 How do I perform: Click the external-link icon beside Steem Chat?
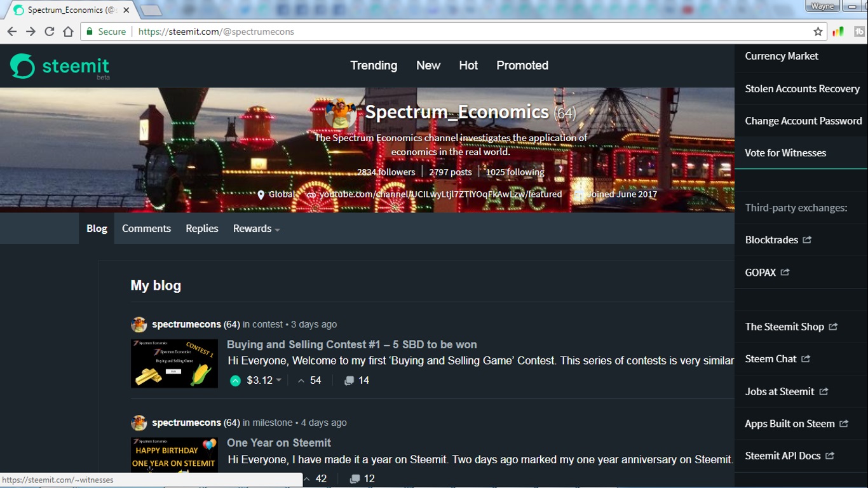click(x=806, y=359)
